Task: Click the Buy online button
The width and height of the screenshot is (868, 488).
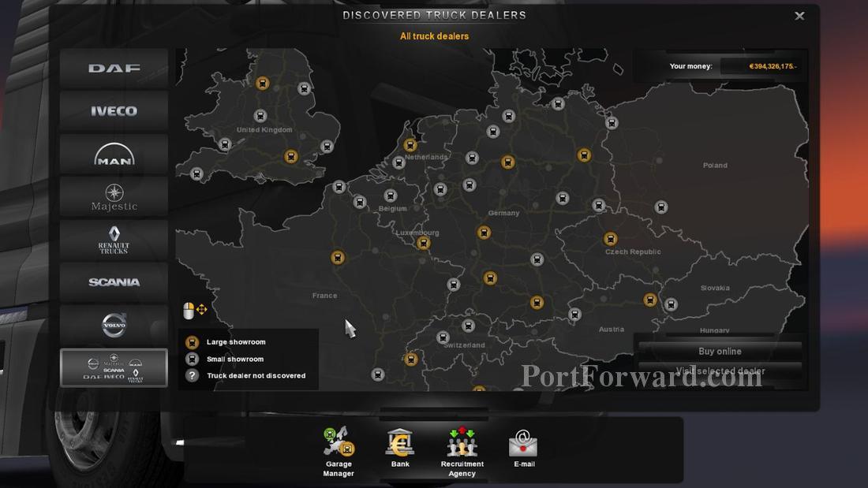Action: coord(720,352)
